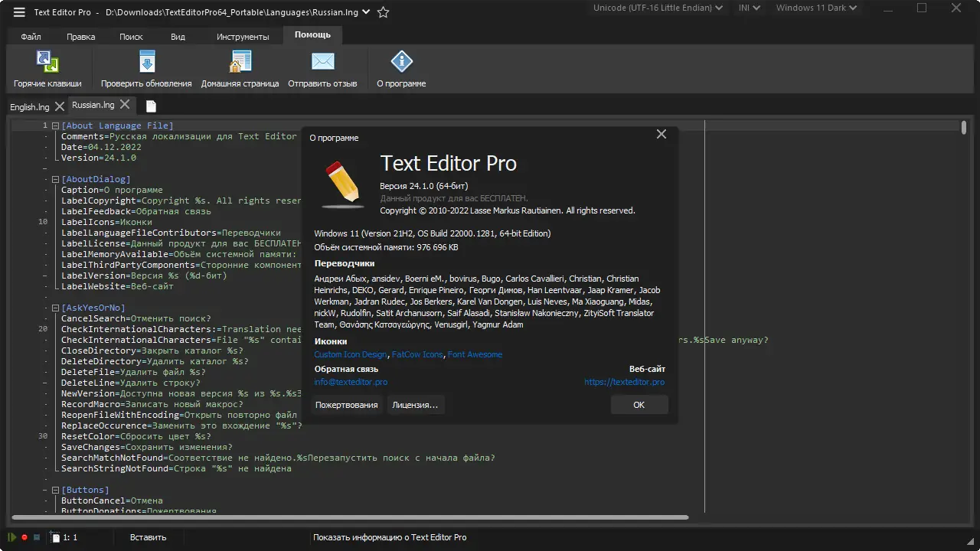Click line DeleteFile=Удалить файл %s?
The image size is (980, 551).
(x=133, y=372)
